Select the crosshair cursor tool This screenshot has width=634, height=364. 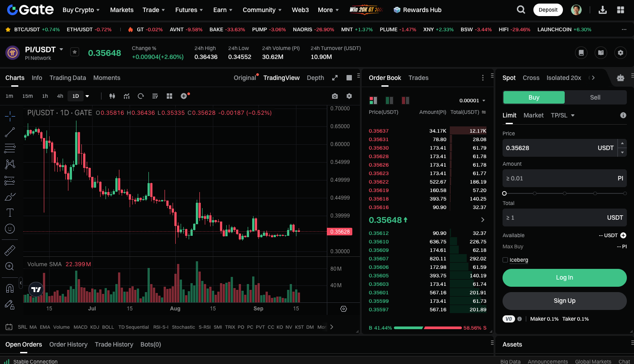pyautogui.click(x=10, y=116)
